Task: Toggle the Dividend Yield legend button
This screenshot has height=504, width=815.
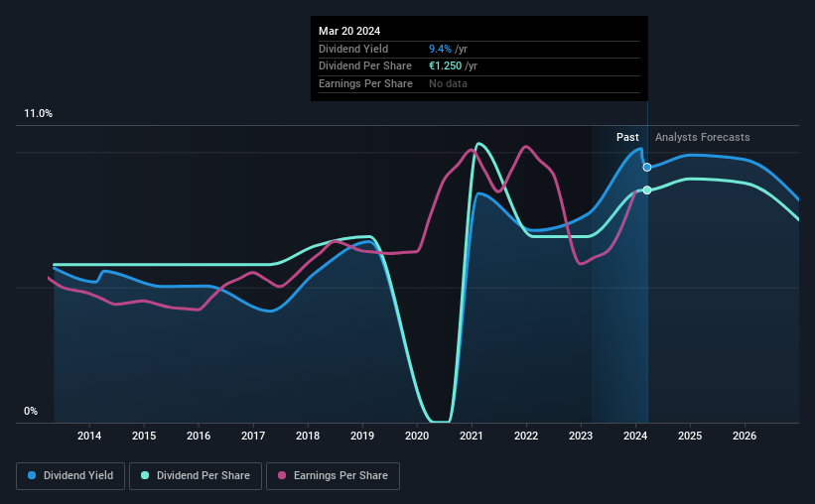Action: [70, 476]
